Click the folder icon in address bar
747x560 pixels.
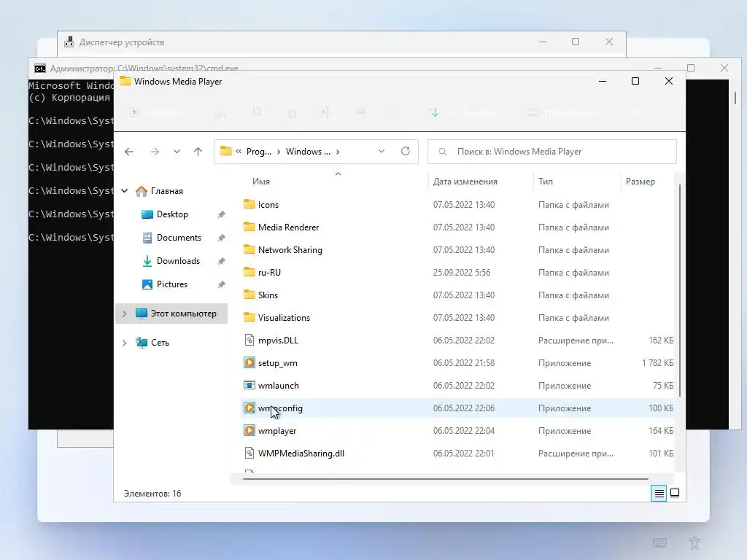coord(226,152)
